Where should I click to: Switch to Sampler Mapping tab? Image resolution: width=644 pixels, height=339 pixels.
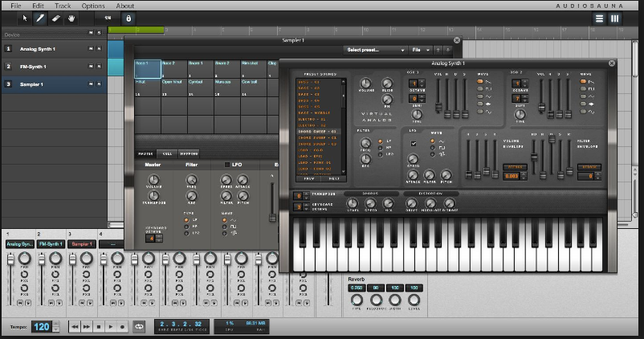click(189, 153)
